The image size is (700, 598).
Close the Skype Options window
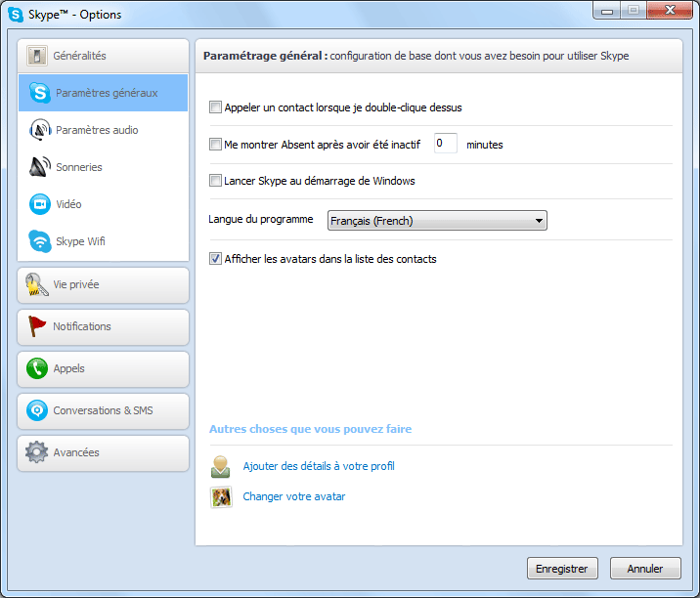pyautogui.click(x=670, y=11)
